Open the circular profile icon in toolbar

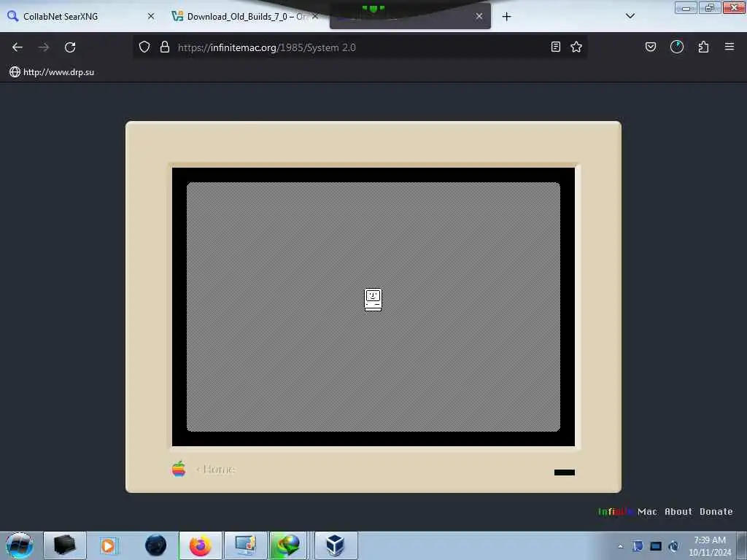coord(677,47)
